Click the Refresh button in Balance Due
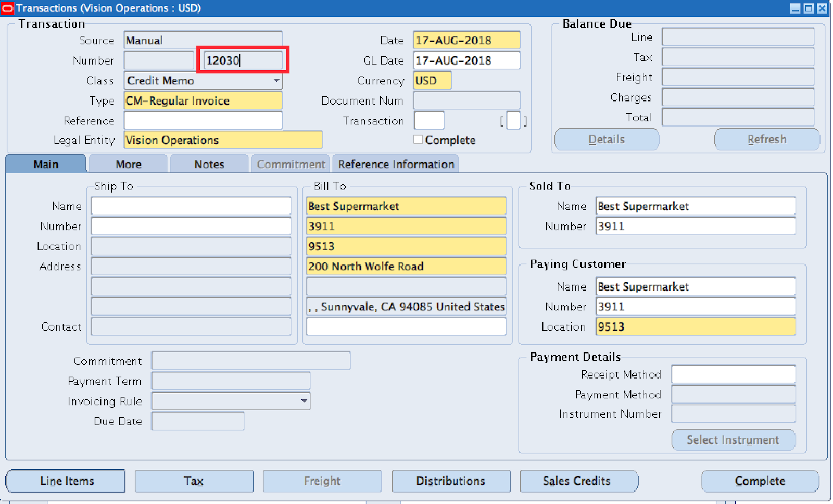 [767, 139]
